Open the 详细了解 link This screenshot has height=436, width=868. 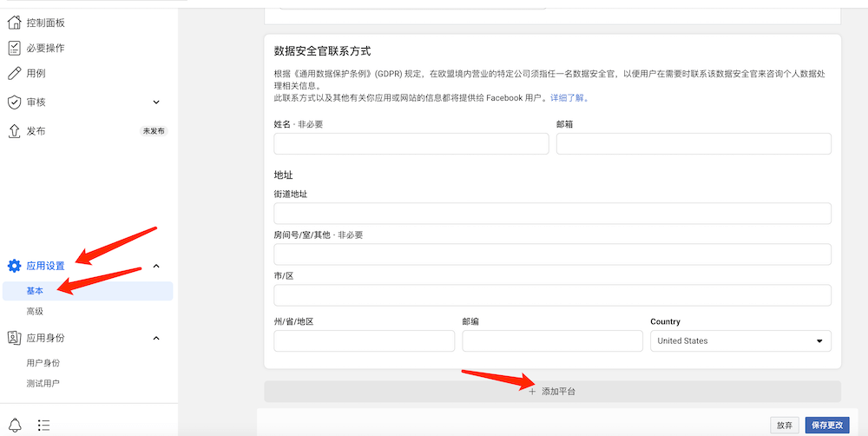click(569, 98)
